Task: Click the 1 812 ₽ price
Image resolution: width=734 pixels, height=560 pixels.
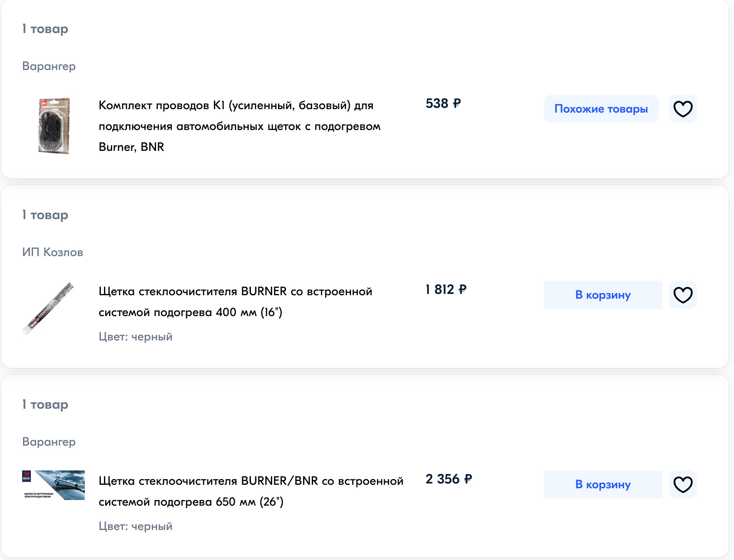Action: pyautogui.click(x=446, y=290)
